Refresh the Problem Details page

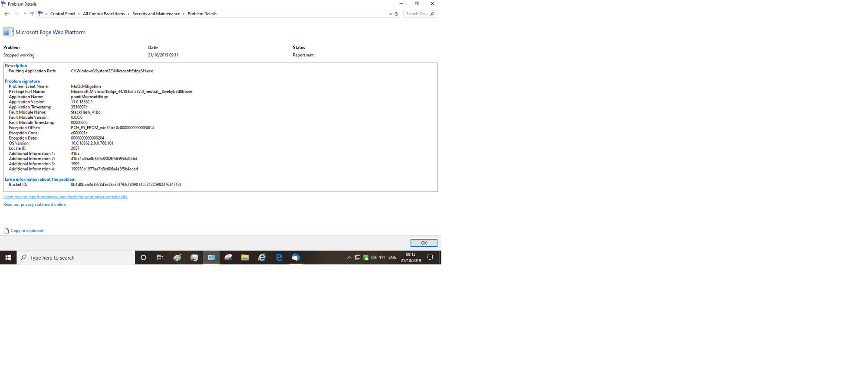pyautogui.click(x=396, y=14)
